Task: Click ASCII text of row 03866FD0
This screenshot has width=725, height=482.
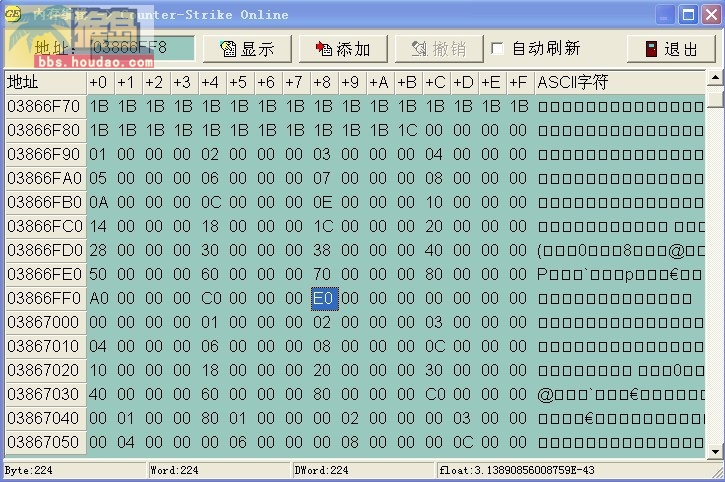Action: (621, 251)
